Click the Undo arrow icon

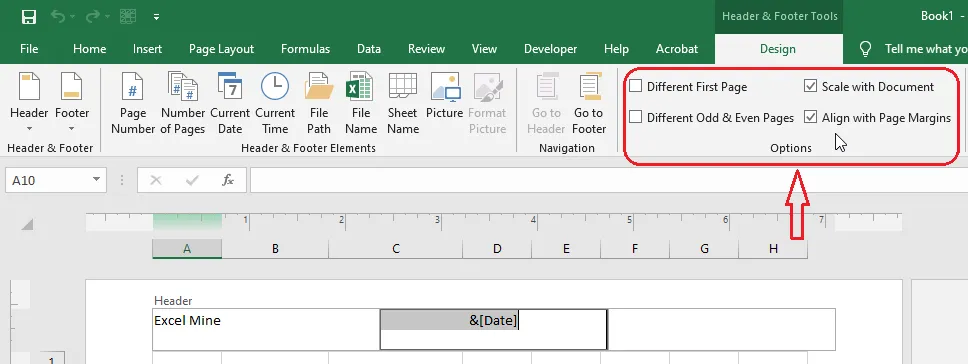coord(58,17)
